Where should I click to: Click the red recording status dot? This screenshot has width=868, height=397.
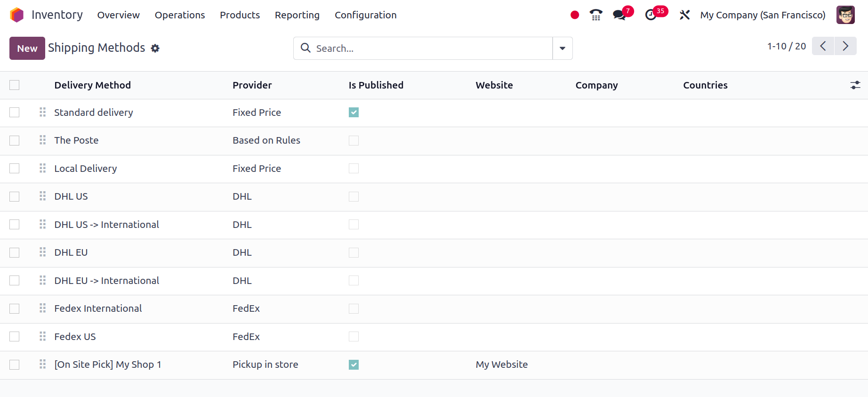tap(574, 15)
